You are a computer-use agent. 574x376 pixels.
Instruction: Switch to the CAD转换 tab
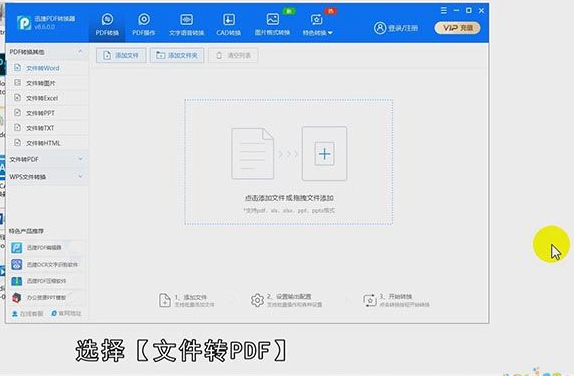pyautogui.click(x=228, y=25)
